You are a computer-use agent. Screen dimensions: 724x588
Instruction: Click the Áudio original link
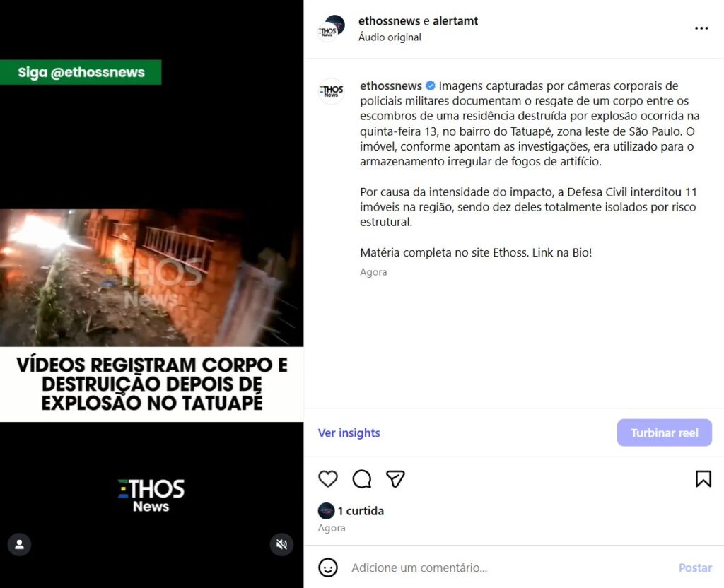click(x=390, y=37)
